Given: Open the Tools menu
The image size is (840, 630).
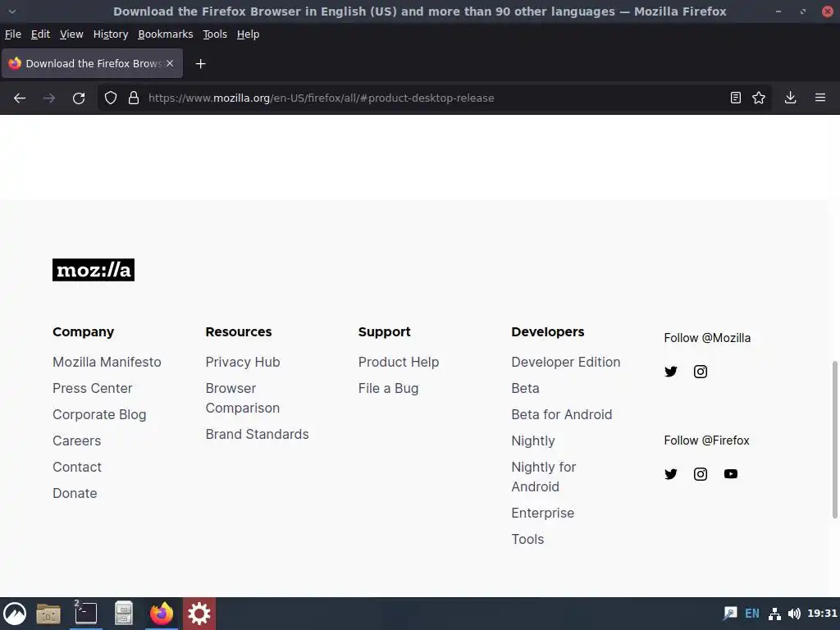Looking at the screenshot, I should click(215, 34).
